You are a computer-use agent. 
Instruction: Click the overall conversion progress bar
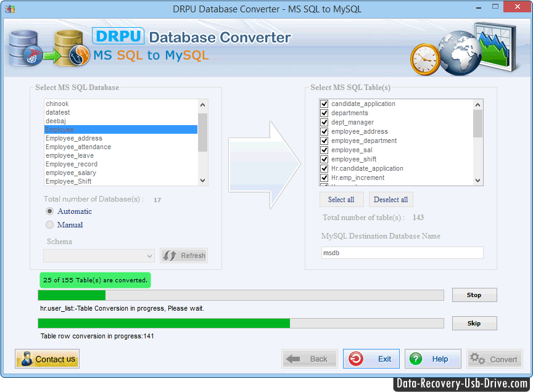point(241,295)
